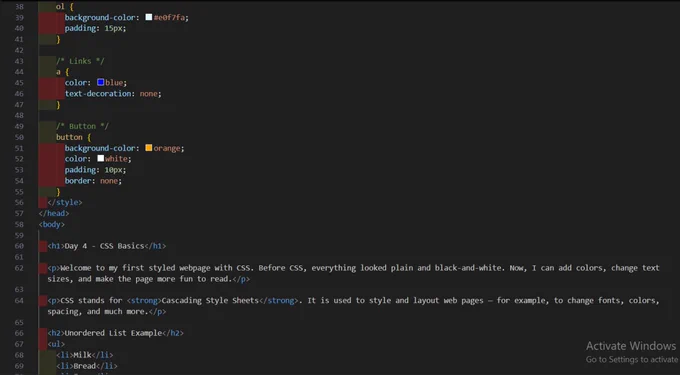Click the closing brace on line 55
Screen dimensions: 680x375
[x=58, y=192]
